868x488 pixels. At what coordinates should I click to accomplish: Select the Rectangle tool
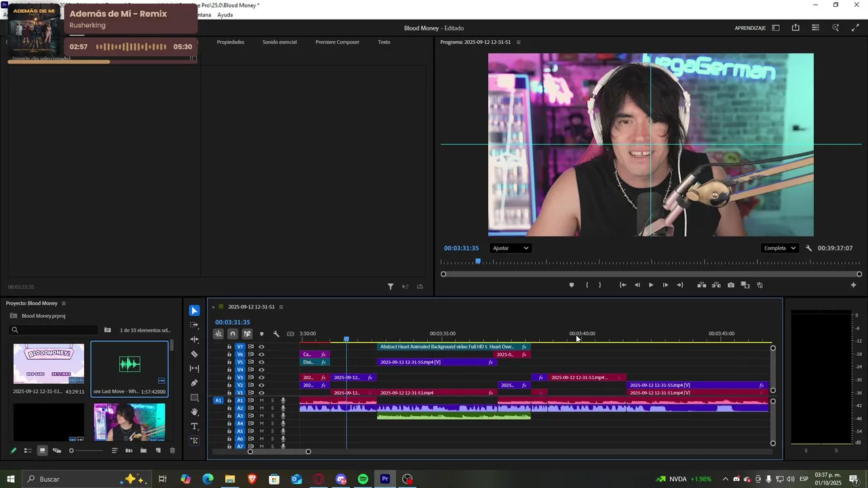tap(195, 397)
